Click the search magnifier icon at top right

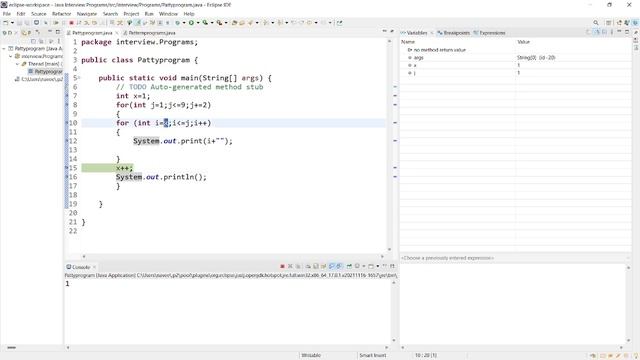(x=596, y=23)
